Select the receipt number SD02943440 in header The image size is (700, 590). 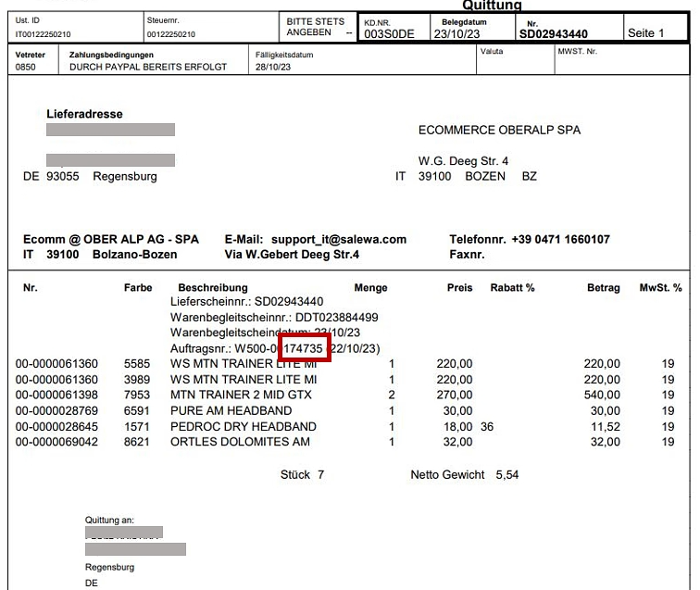coord(553,34)
